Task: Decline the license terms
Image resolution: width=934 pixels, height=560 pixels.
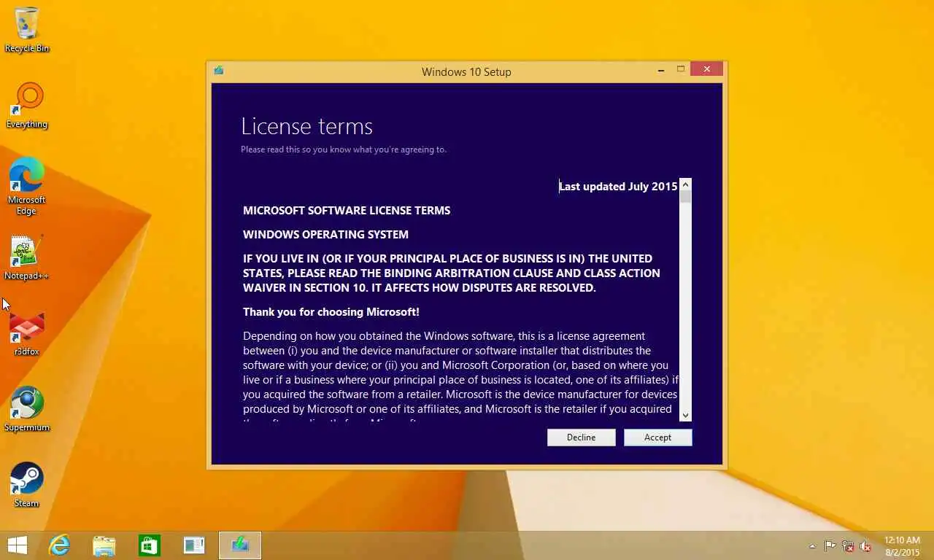Action: tap(581, 437)
